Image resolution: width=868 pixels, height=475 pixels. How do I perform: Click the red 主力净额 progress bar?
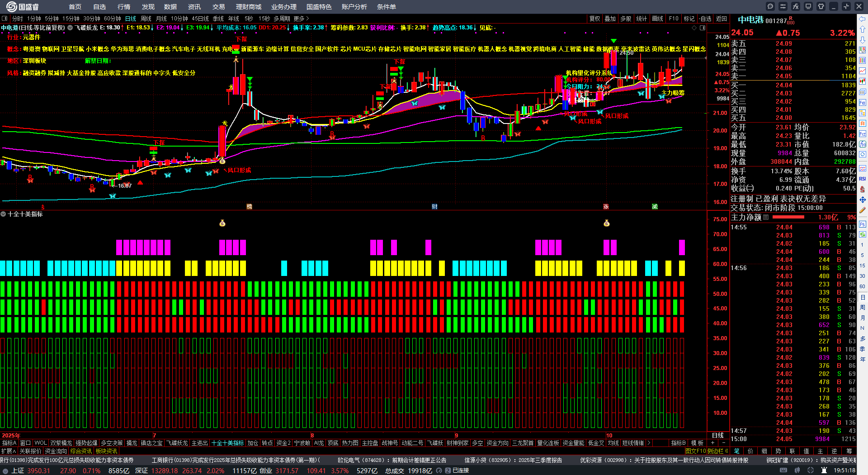[788, 217]
